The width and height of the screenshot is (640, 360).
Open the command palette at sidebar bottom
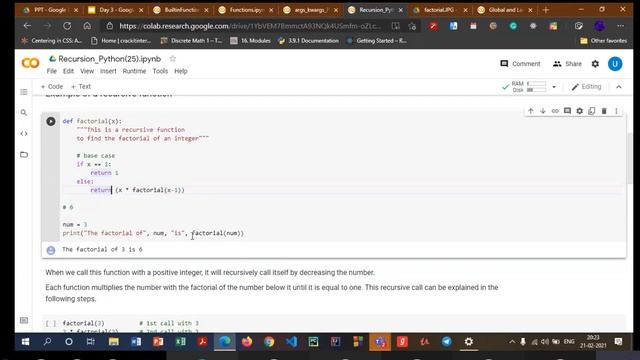coord(24,320)
